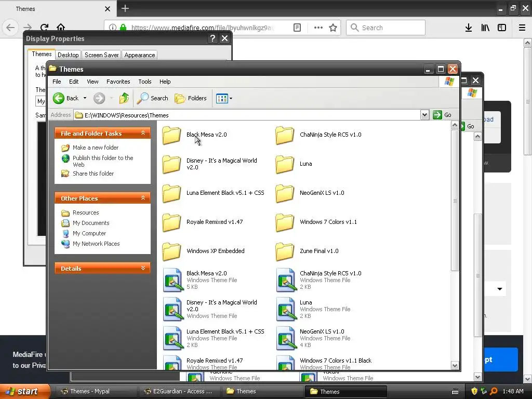Open Firefox library icon
532x399 pixels.
tap(485, 28)
